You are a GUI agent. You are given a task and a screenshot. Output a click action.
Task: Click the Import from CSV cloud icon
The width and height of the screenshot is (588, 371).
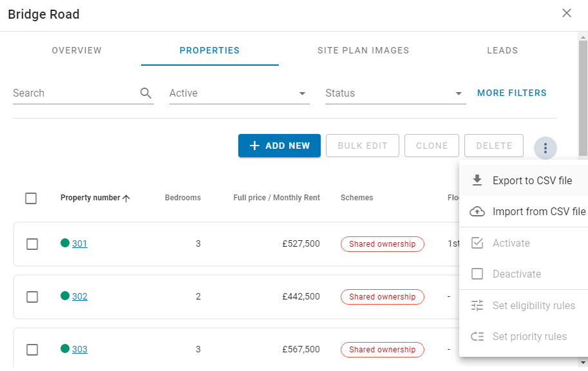pos(477,211)
